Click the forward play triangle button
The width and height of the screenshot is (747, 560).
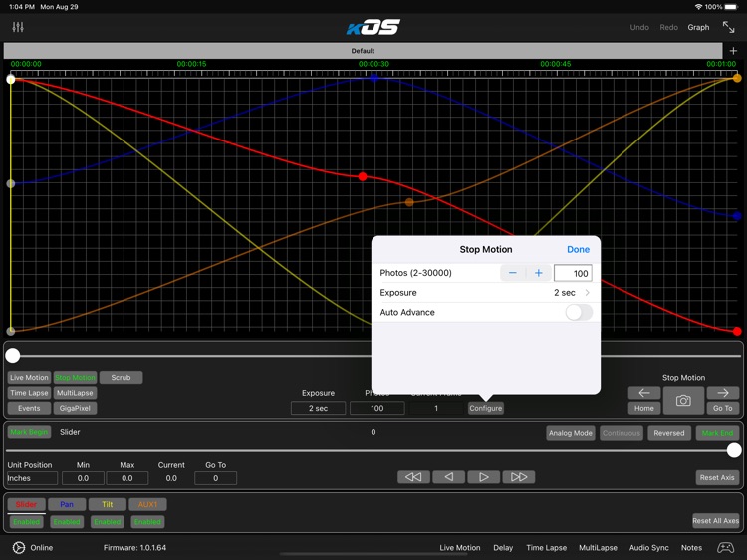483,477
